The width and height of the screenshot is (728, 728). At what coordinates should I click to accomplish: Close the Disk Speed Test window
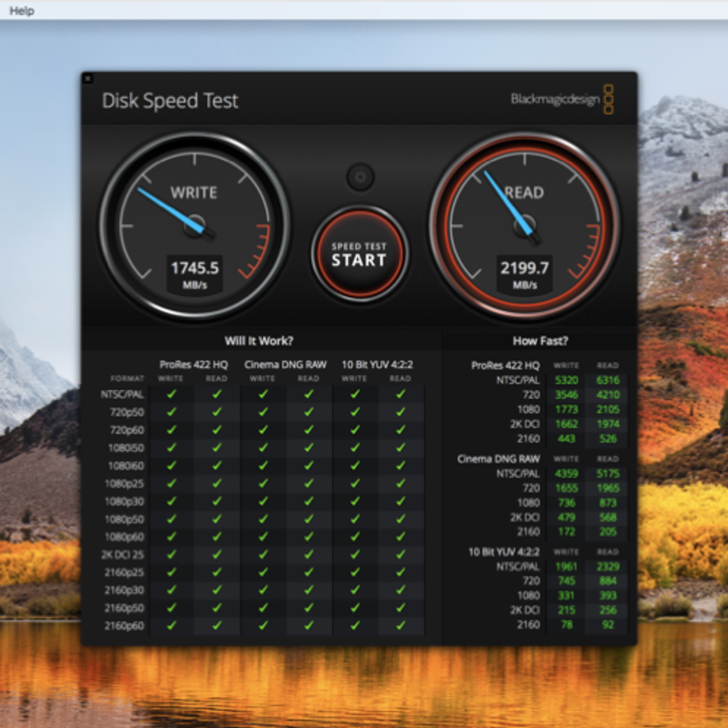pyautogui.click(x=88, y=78)
